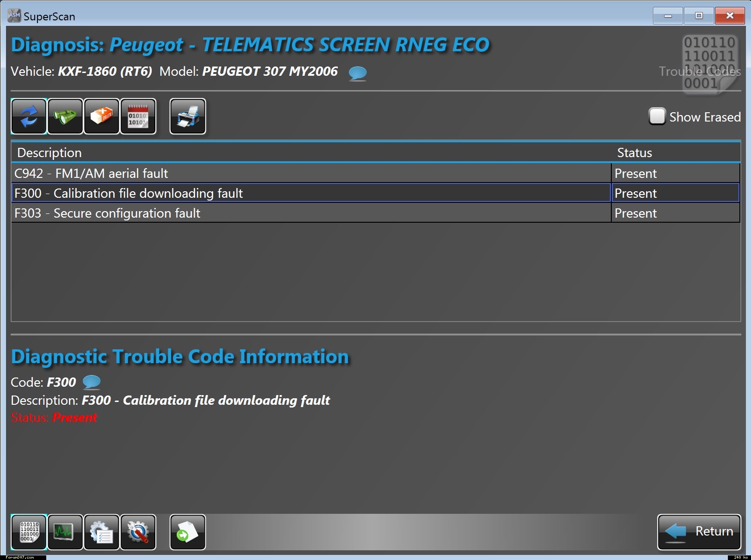Open the binary calendar history icon

point(138,116)
